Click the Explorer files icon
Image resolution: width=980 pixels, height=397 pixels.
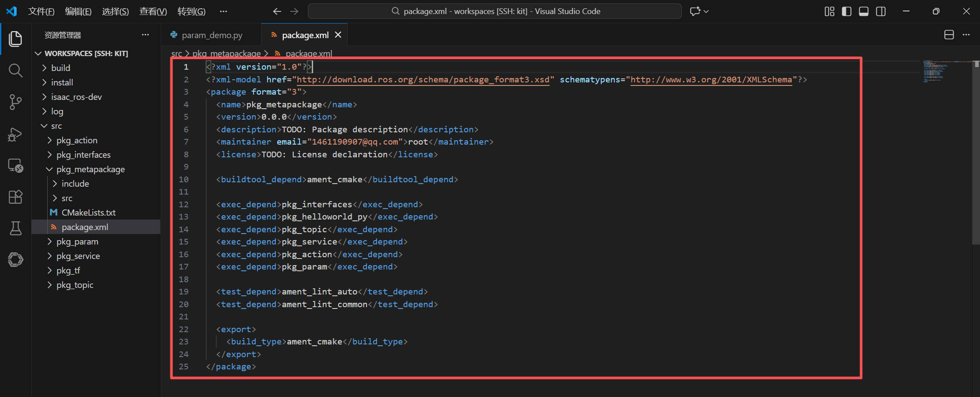pos(15,39)
